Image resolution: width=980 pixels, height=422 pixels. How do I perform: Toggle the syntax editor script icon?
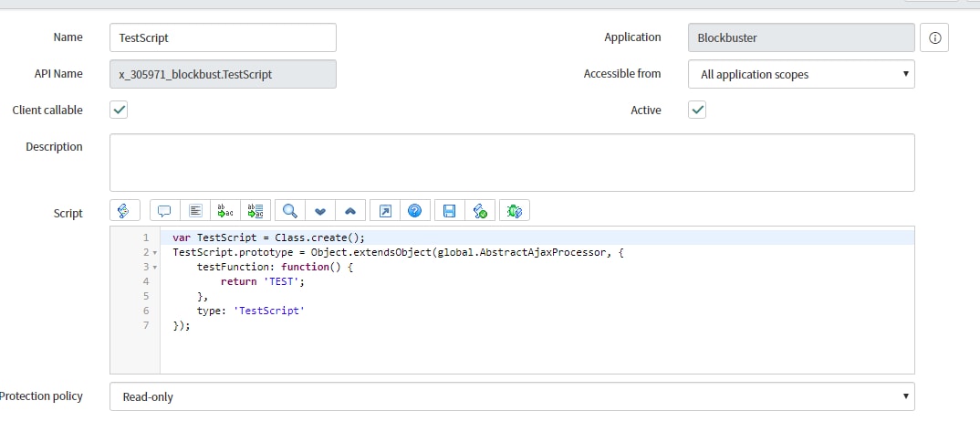click(124, 211)
